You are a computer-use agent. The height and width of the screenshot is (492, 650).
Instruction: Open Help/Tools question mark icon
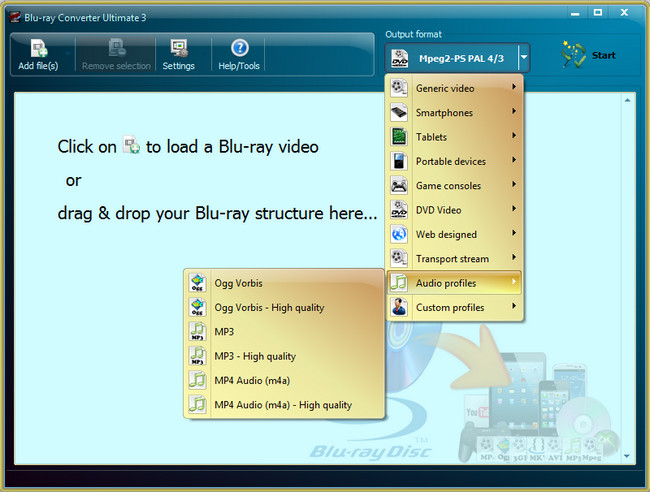240,48
